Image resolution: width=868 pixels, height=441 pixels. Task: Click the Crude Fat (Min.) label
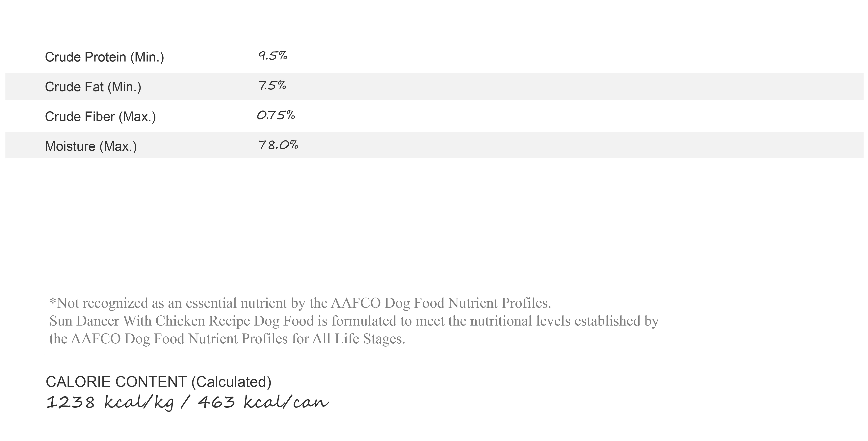(x=93, y=87)
